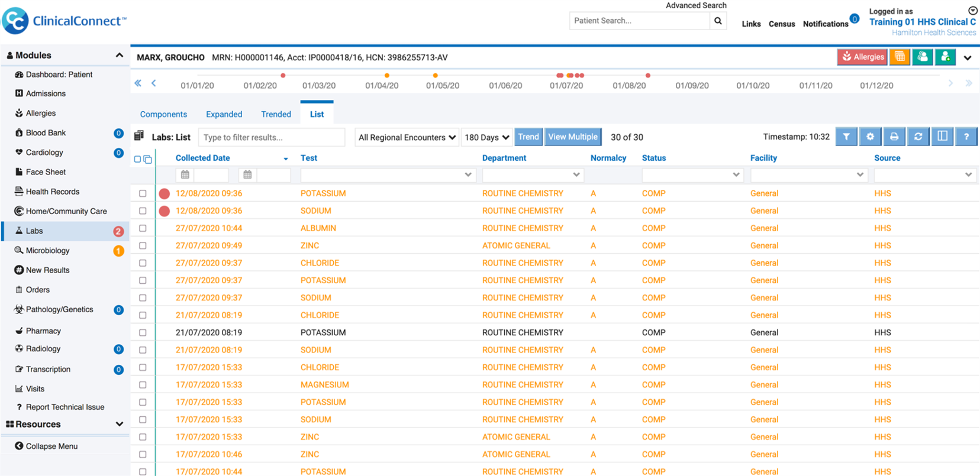Switch to the Trended tab
Screen dimensions: 980x476
[x=276, y=115]
